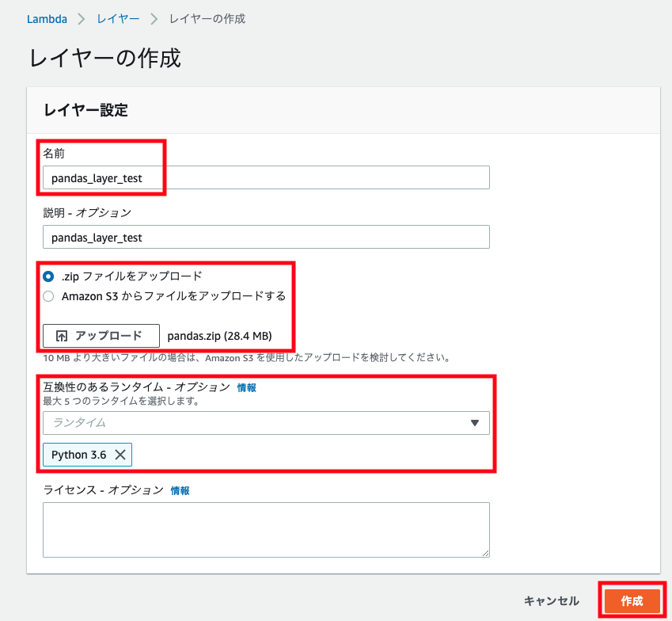This screenshot has height=621, width=672.
Task: Open the Lambda breadcrumb link
Action: (x=47, y=19)
